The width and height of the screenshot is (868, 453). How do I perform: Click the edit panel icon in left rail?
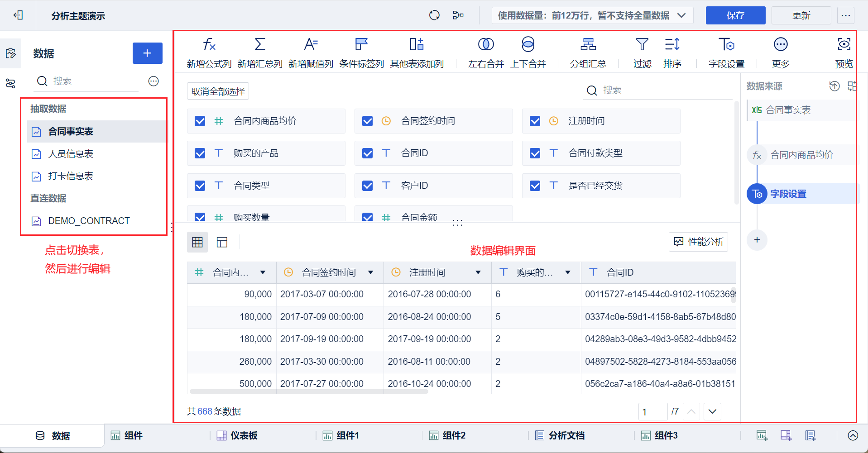(x=11, y=53)
